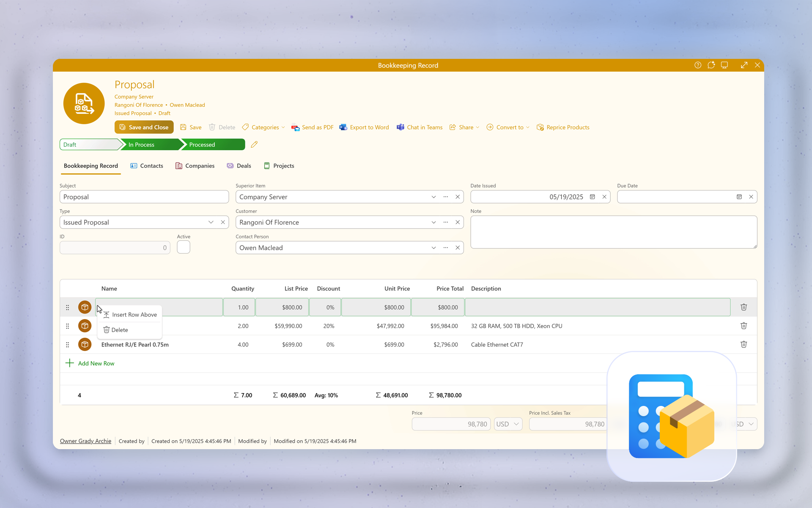Open the USD currency dropdown for Price
812x508 pixels.
[x=508, y=424]
